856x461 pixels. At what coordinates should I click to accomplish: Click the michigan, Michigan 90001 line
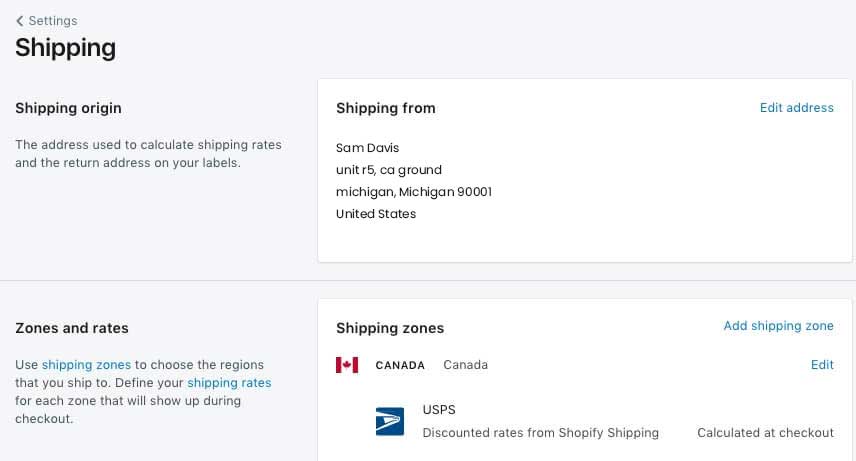point(413,192)
